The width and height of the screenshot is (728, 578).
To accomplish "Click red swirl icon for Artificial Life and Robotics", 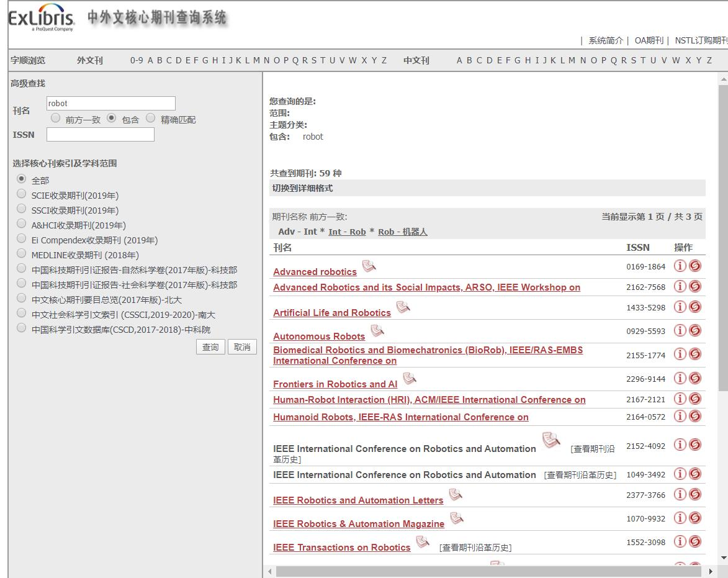I will [x=695, y=307].
